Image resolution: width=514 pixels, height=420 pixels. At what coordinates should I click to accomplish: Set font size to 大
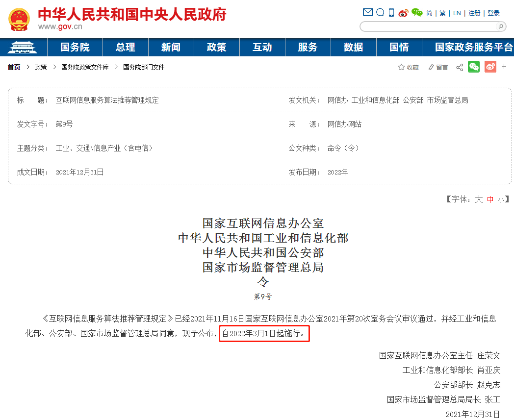479,199
